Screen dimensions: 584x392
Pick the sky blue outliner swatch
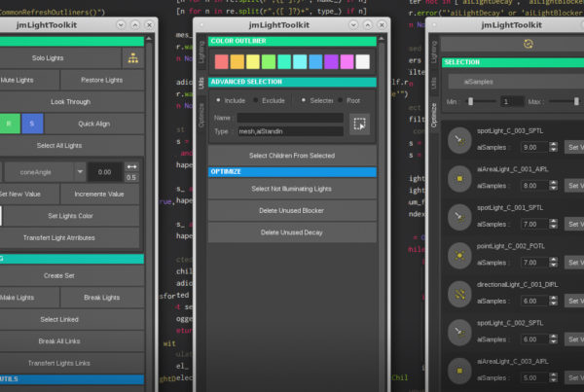(x=315, y=62)
